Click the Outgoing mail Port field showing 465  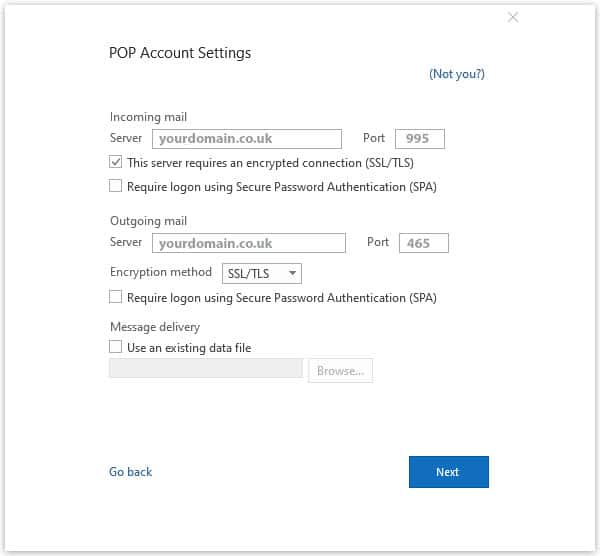[423, 243]
